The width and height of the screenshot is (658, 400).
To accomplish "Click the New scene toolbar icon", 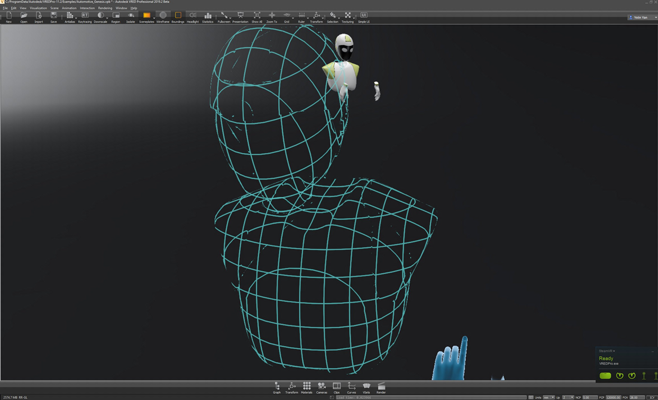I will 9,16.
